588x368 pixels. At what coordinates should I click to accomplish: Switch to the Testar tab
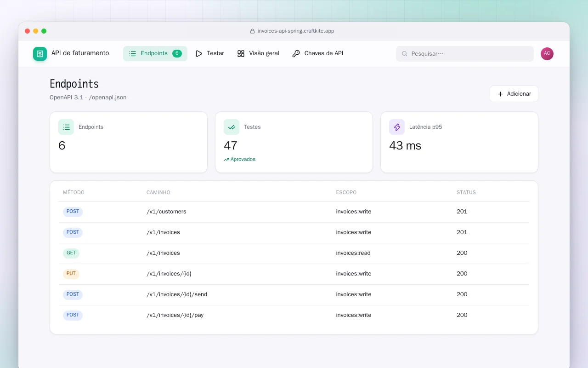pos(210,53)
